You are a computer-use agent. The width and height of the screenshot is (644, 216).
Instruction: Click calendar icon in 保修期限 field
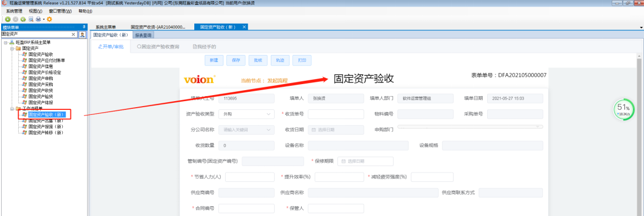point(343,161)
